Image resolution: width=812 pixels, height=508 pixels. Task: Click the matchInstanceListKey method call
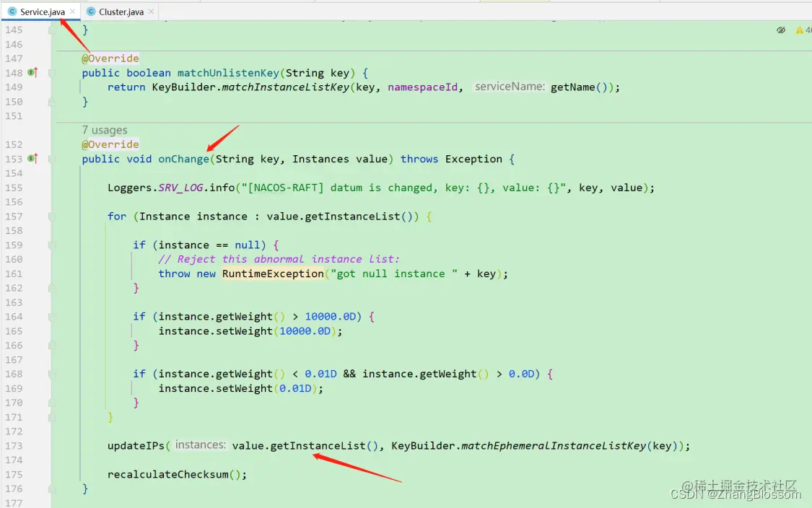coord(285,87)
